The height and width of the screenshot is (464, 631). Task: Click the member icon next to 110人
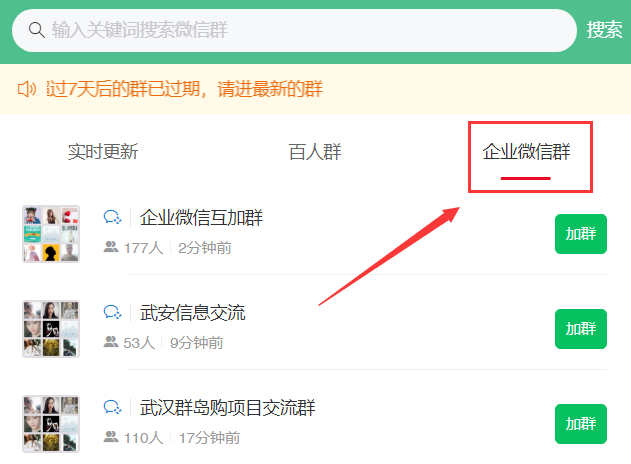tap(111, 437)
